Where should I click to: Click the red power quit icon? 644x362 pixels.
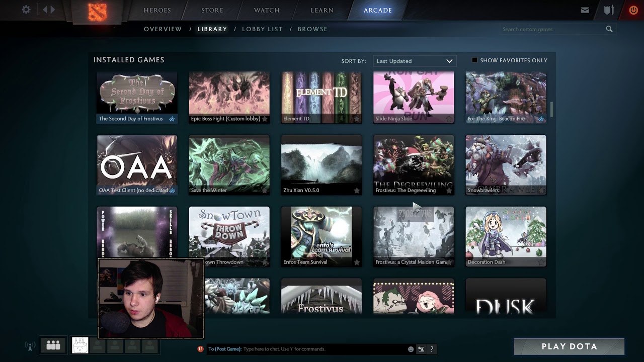pos(633,10)
